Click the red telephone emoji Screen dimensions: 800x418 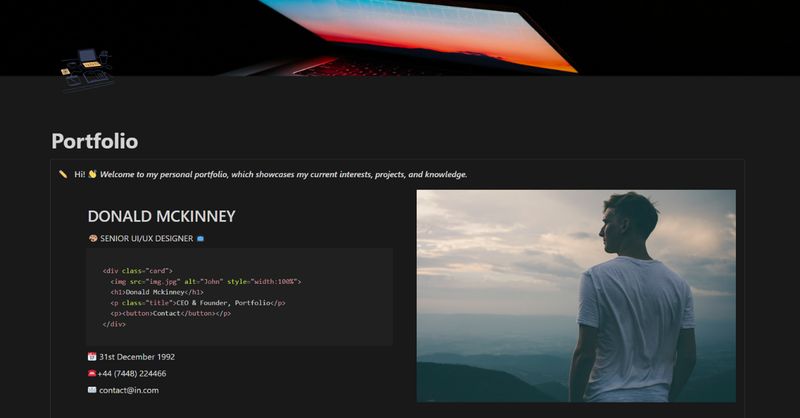click(92, 373)
